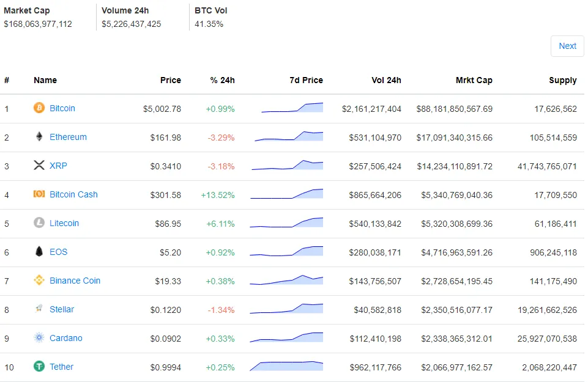Click the Binance Coin logo icon
The image size is (588, 382).
tap(39, 280)
